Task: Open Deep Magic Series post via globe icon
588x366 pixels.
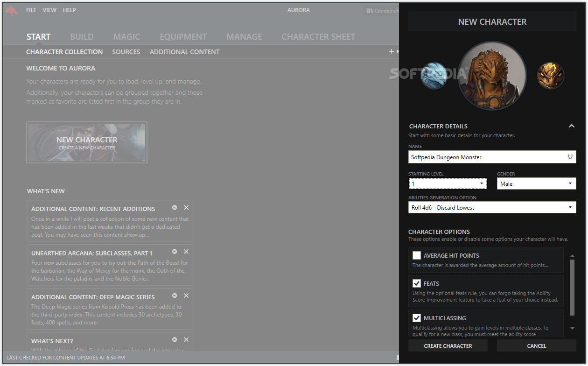Action: pos(175,296)
